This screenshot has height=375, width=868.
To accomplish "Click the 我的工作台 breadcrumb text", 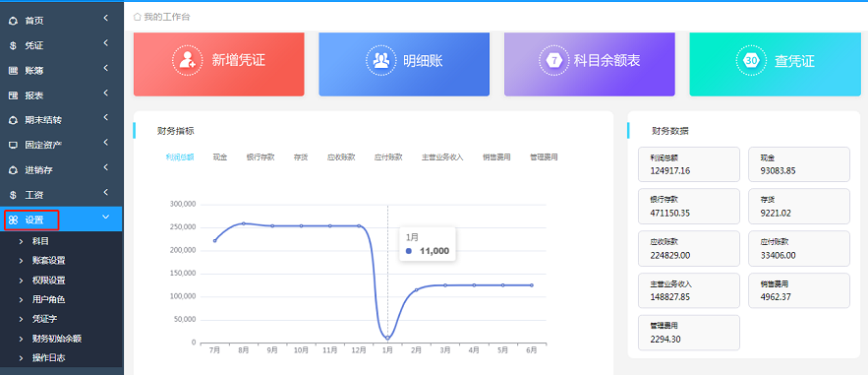I will pos(167,17).
